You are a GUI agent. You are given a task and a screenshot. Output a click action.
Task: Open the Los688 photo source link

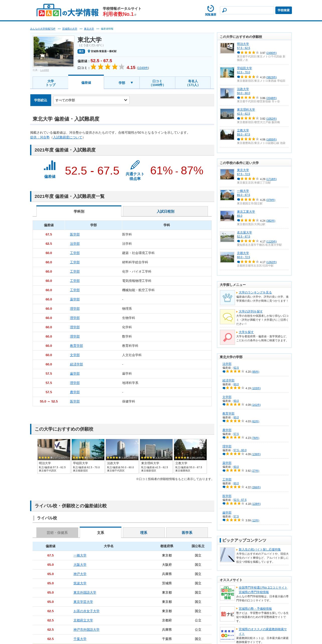[44, 70]
